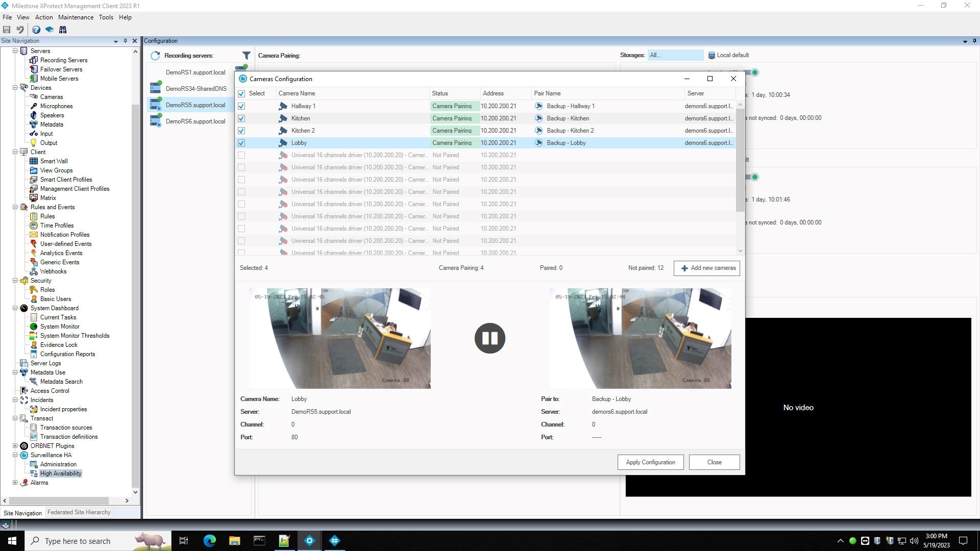Open Cameras under Devices
The width and height of the screenshot is (980, 551).
[x=52, y=97]
